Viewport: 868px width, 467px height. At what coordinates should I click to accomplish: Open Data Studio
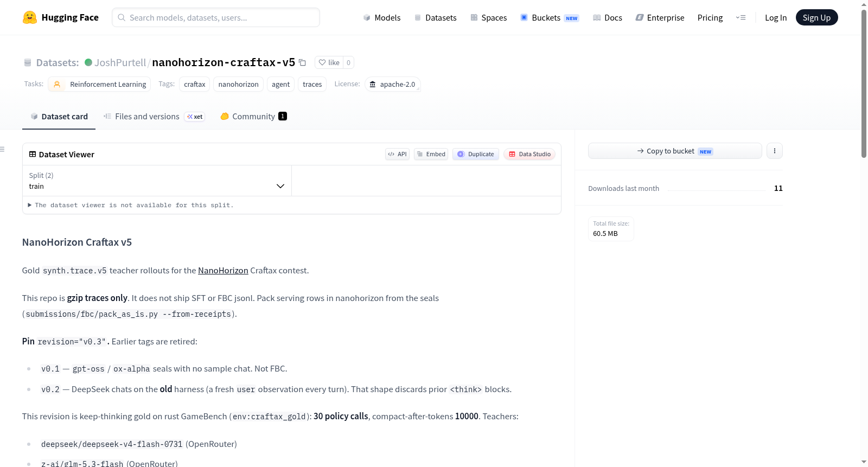click(529, 154)
